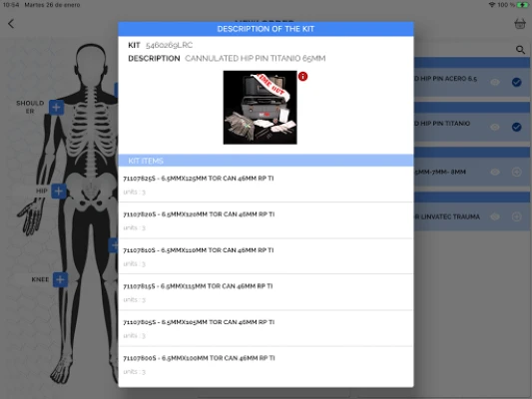Viewport: 532px width, 399px height.
Task: Select item 71107820S 6.5MMX120MM TOR CAN
Action: tap(266, 220)
